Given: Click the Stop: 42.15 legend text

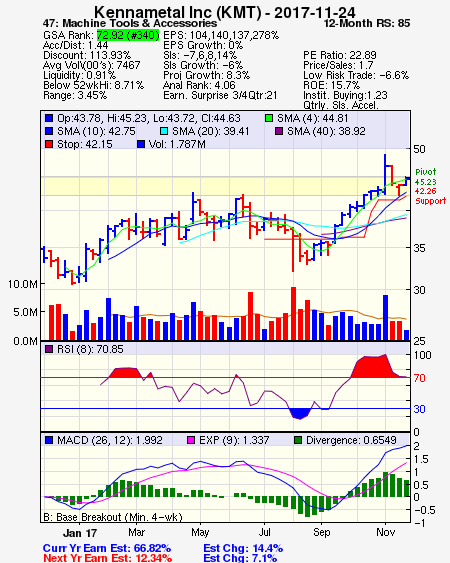Looking at the screenshot, I should click(x=85, y=144).
